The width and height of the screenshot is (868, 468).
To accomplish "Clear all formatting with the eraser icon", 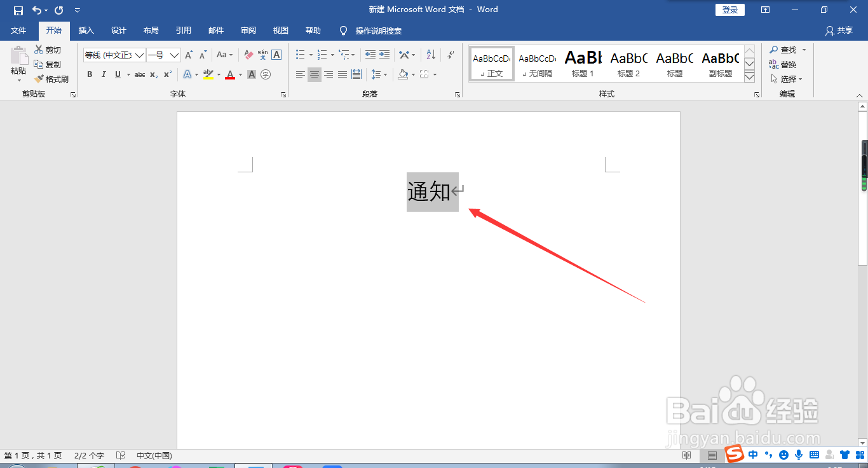I will tap(248, 55).
